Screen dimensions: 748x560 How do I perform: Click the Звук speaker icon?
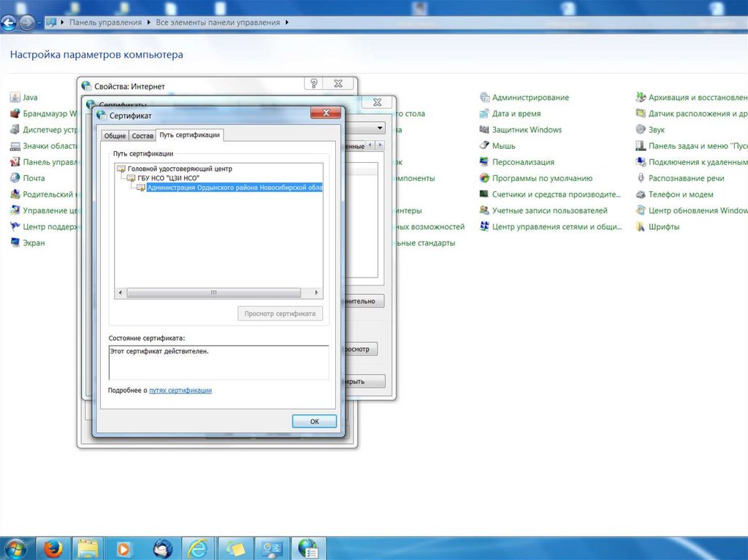click(x=641, y=130)
